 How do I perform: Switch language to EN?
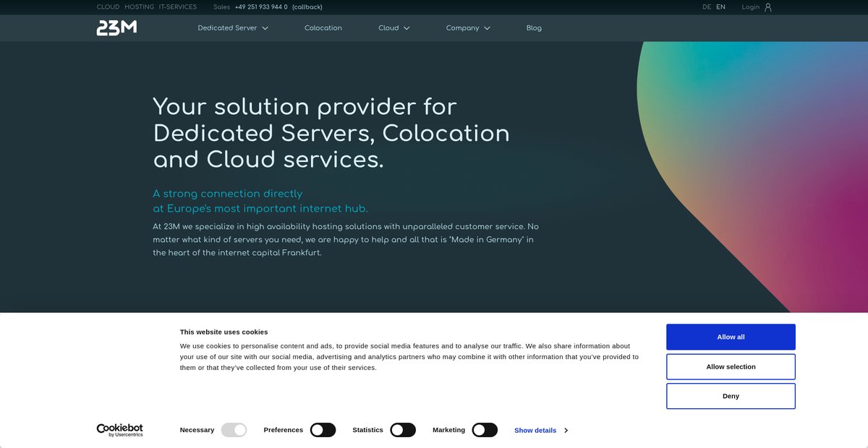721,7
